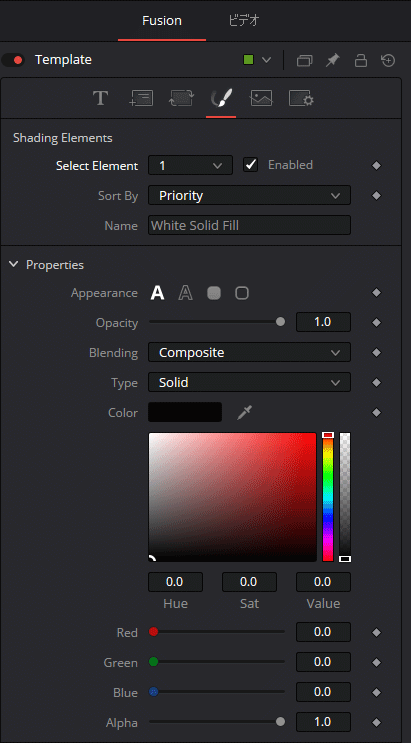Open the Blending Composite dropdown
Viewport: 411px width, 743px height.
pos(249,353)
